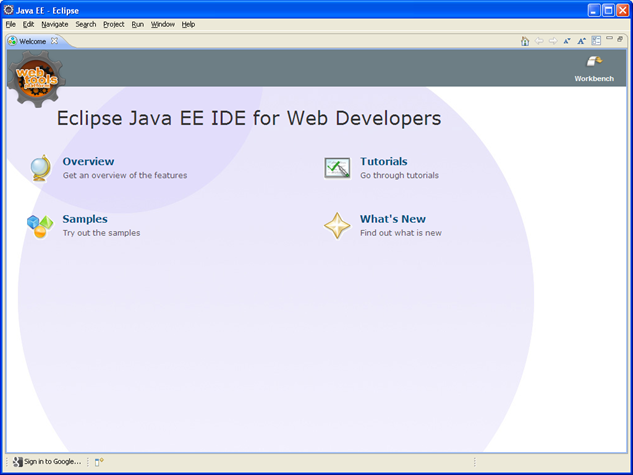This screenshot has height=475, width=633.
Task: Click the Eclipse title bar icon
Action: 8,10
